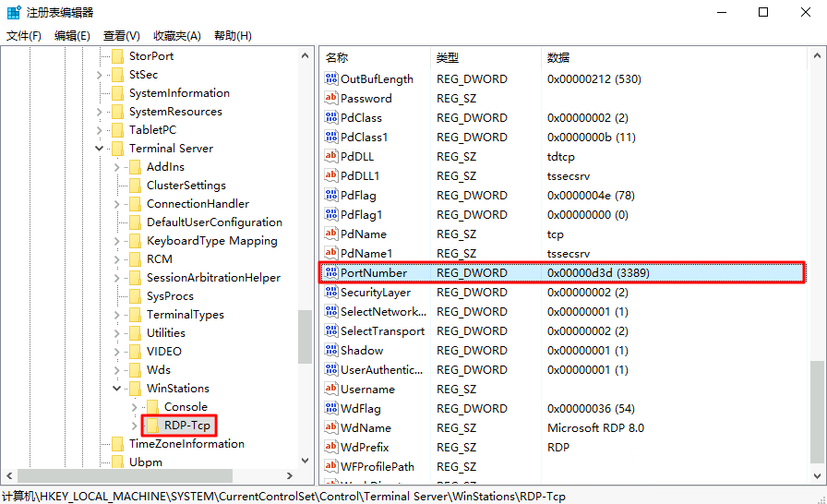
Task: Collapse the WinStations tree node
Action: click(116, 389)
